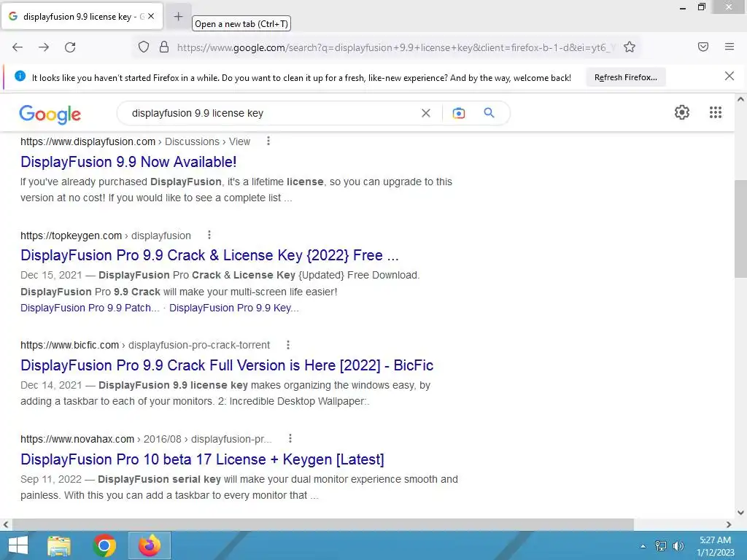
Task: Open more options for novahax.com result
Action: click(290, 438)
